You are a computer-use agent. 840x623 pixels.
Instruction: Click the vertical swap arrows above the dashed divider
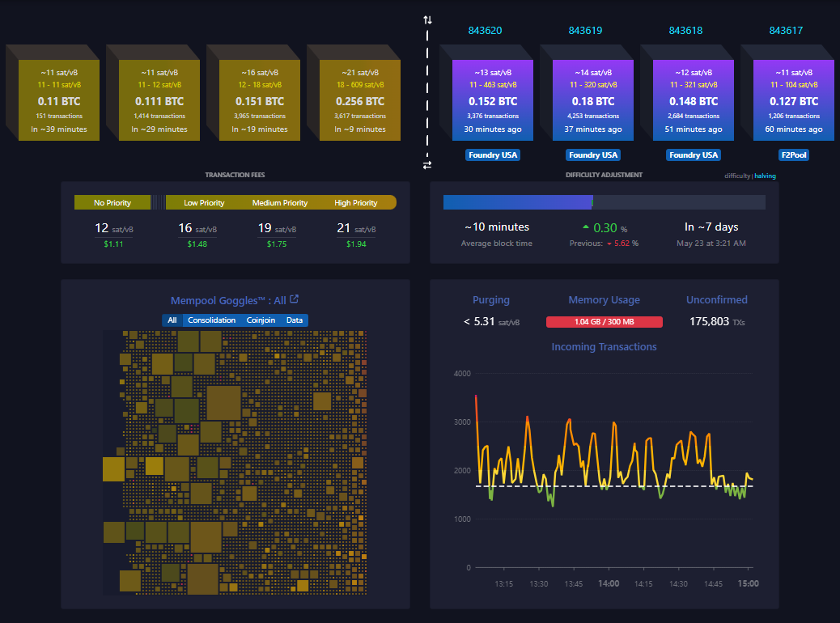427,19
